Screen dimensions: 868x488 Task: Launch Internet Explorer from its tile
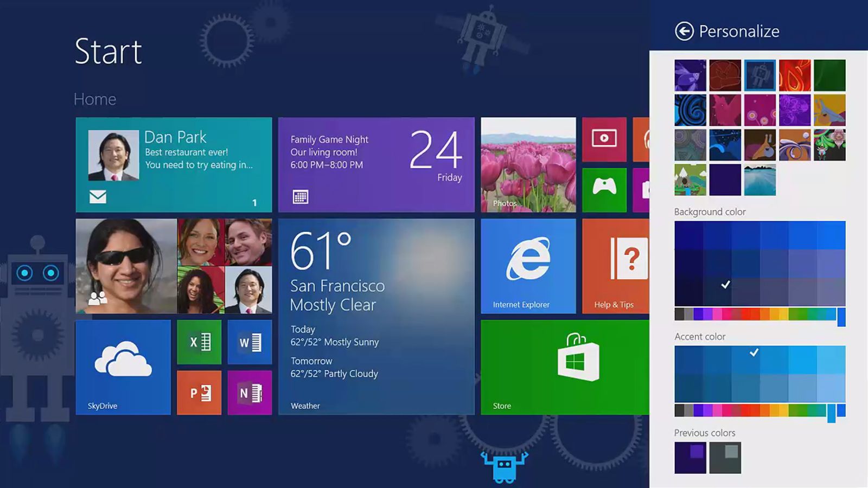[528, 266]
